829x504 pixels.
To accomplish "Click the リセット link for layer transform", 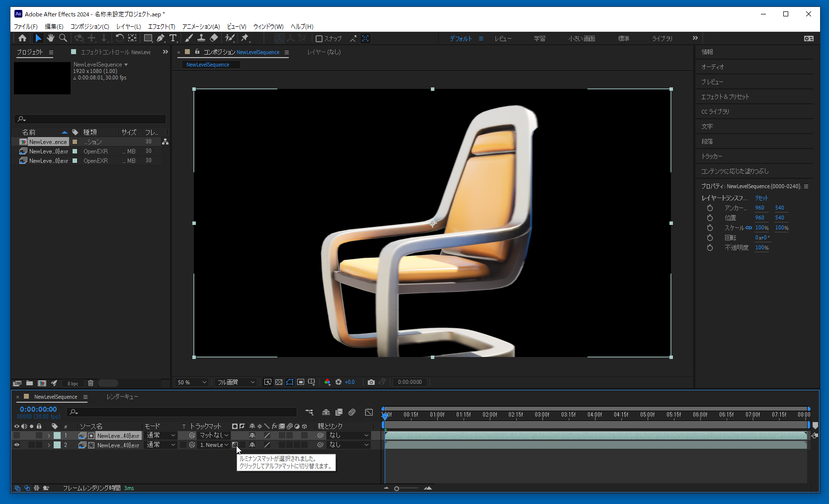I will [761, 198].
